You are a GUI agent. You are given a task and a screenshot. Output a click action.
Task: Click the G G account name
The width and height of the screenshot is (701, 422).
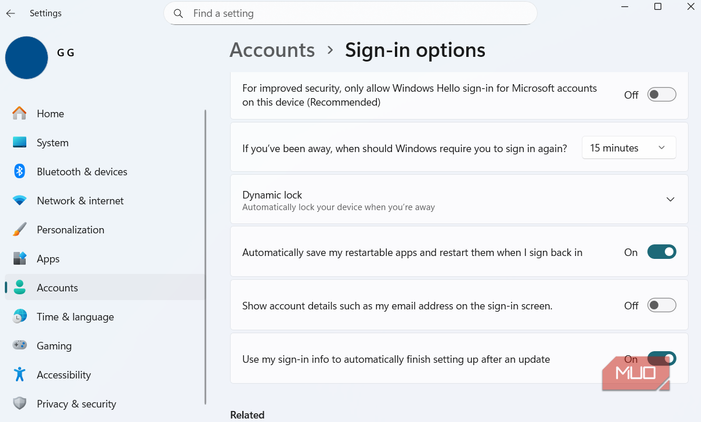(x=65, y=53)
